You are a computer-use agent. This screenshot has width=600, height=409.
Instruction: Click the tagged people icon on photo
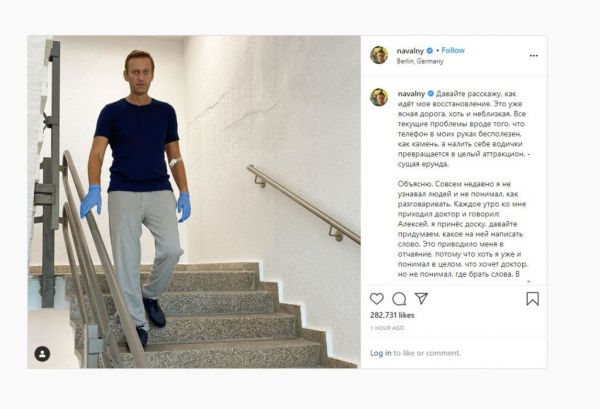[42, 354]
